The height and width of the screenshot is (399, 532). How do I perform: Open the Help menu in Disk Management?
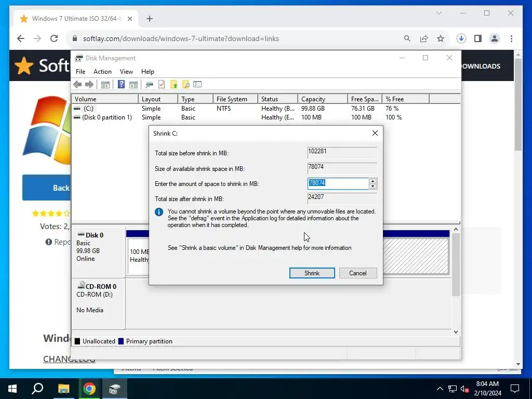click(148, 72)
